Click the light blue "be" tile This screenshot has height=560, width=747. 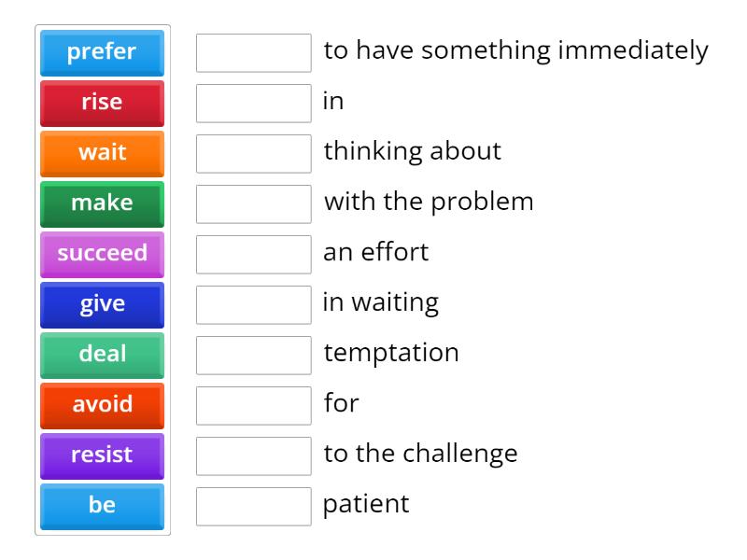pos(102,506)
